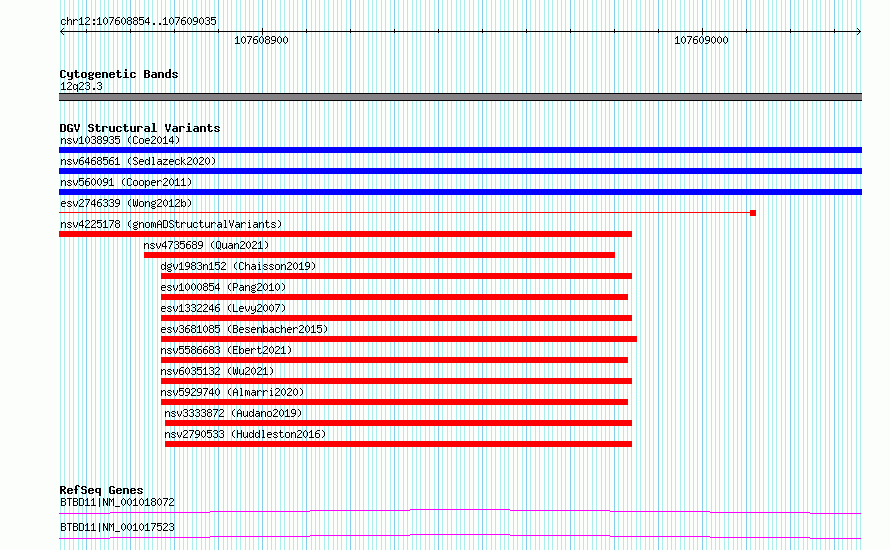The height and width of the screenshot is (550, 890).
Task: Click the left arrowhead of the ruler
Action: [62, 31]
